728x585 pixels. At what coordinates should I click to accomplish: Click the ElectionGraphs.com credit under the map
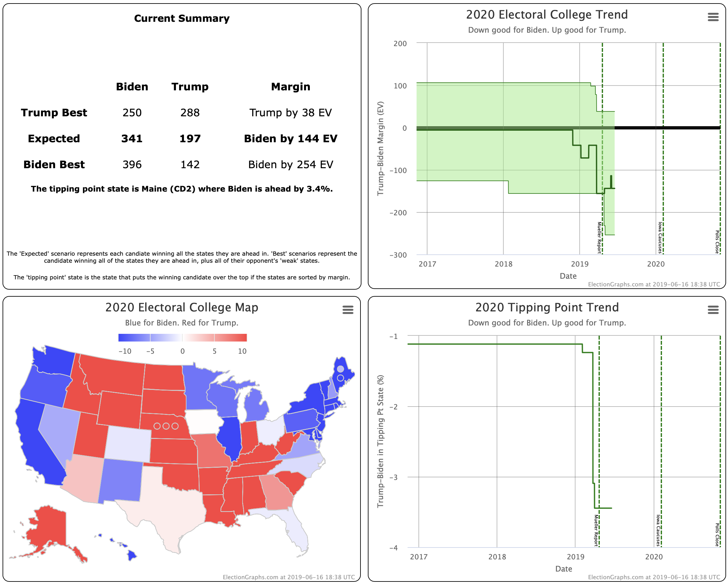[289, 577]
